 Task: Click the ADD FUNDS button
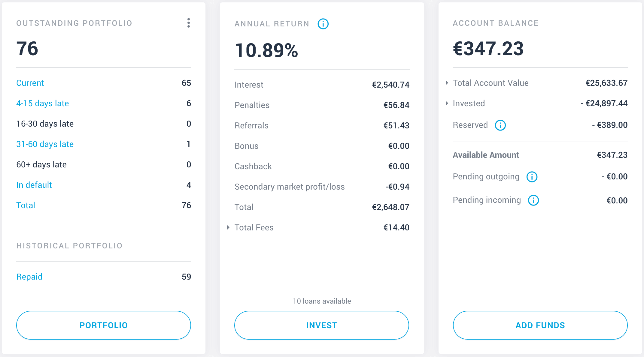[540, 325]
